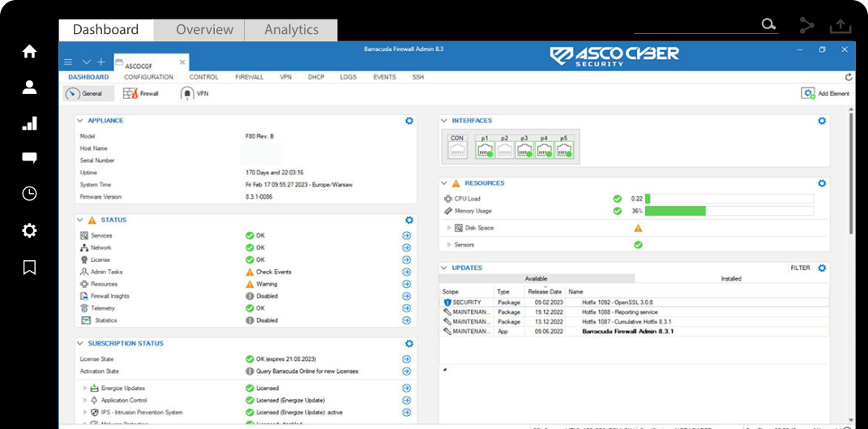This screenshot has width=868, height=429.
Task: Collapse the Updates section
Action: (x=444, y=268)
